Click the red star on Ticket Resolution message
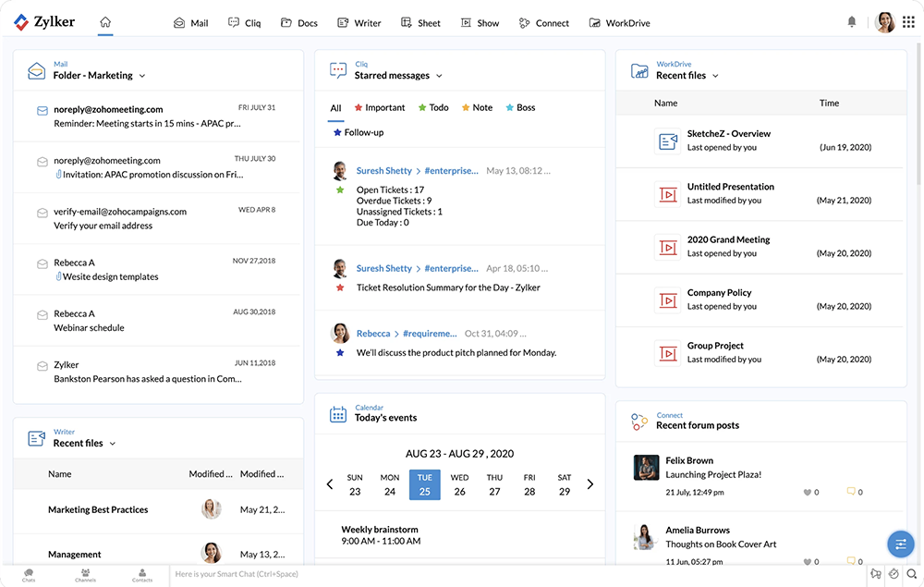This screenshot has height=587, width=924. click(340, 287)
